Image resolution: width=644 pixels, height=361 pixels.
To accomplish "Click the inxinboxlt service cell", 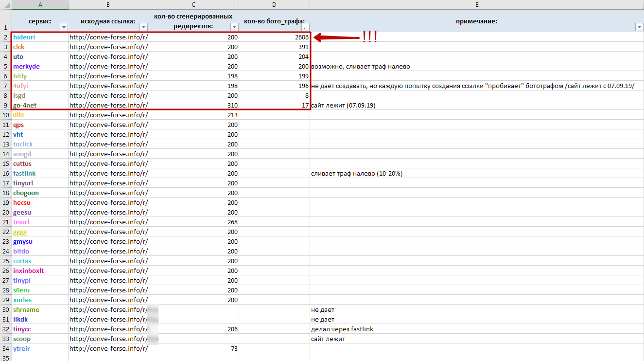I will 40,271.
